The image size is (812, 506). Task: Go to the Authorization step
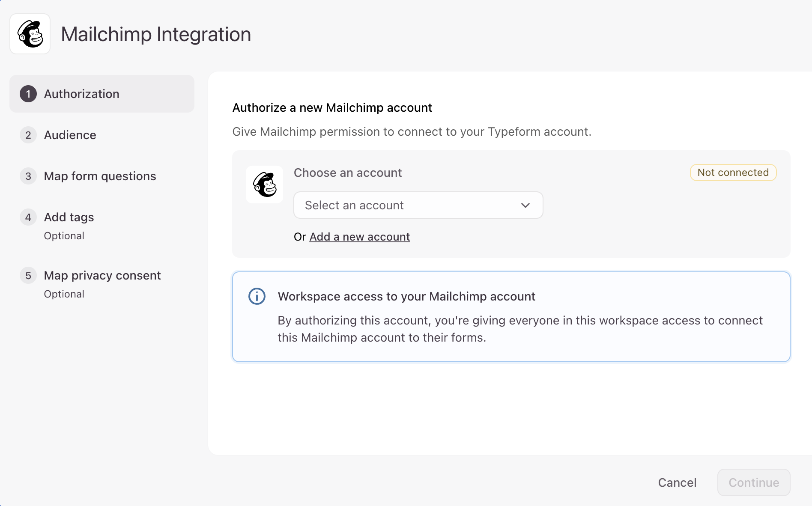(102, 94)
